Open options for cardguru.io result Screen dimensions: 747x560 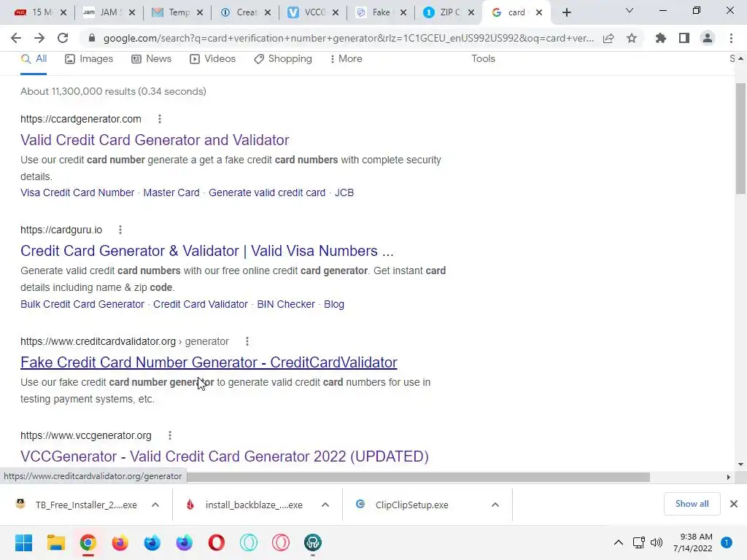[x=120, y=230]
